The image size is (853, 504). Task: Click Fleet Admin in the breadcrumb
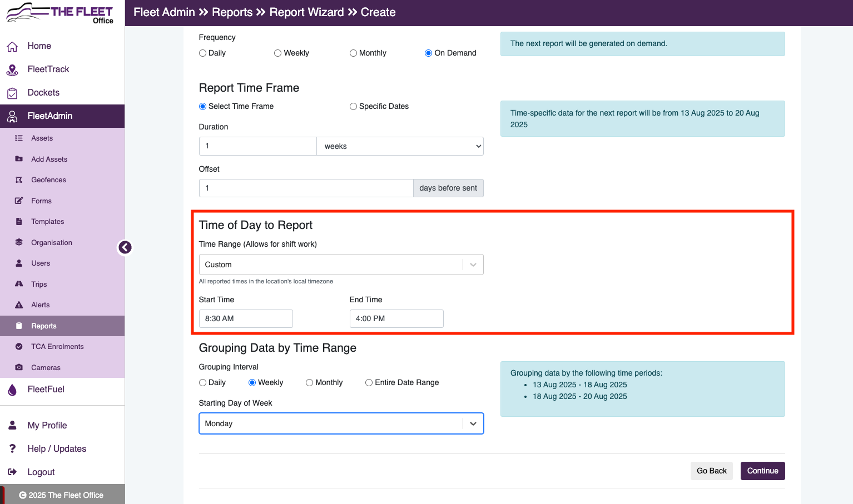(x=164, y=12)
